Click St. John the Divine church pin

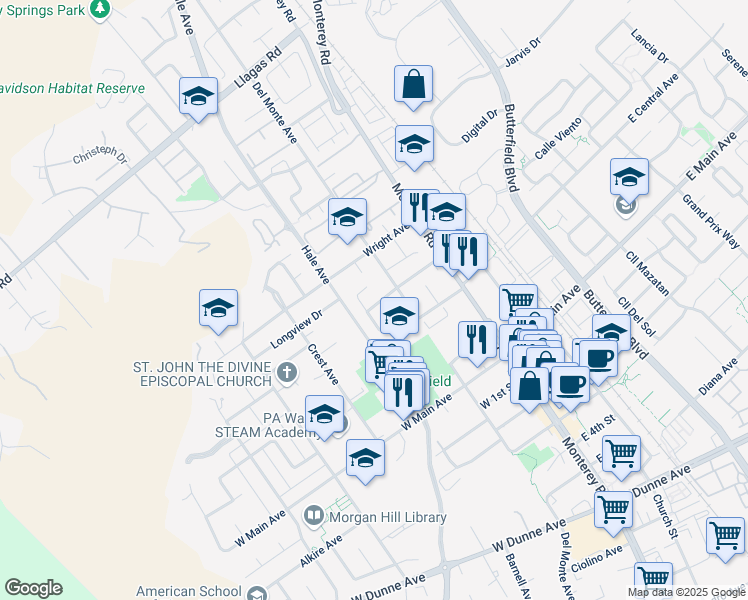[x=287, y=372]
